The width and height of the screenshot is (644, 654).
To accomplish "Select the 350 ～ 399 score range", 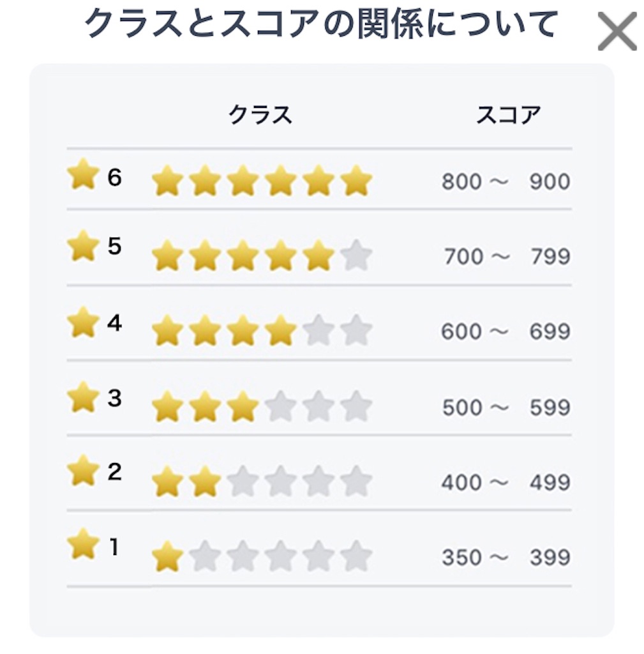I will click(x=506, y=557).
